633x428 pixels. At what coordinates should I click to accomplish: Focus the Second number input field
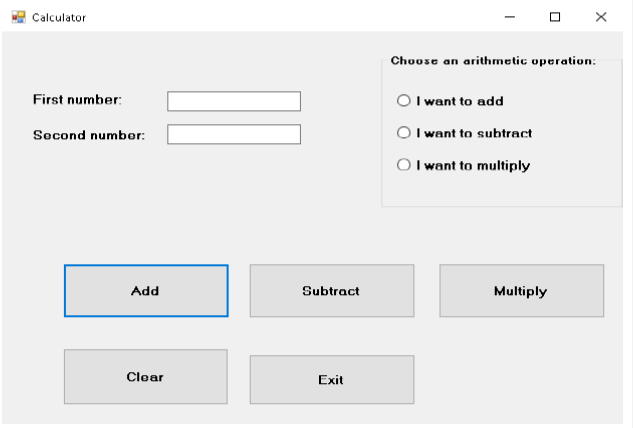(x=234, y=134)
